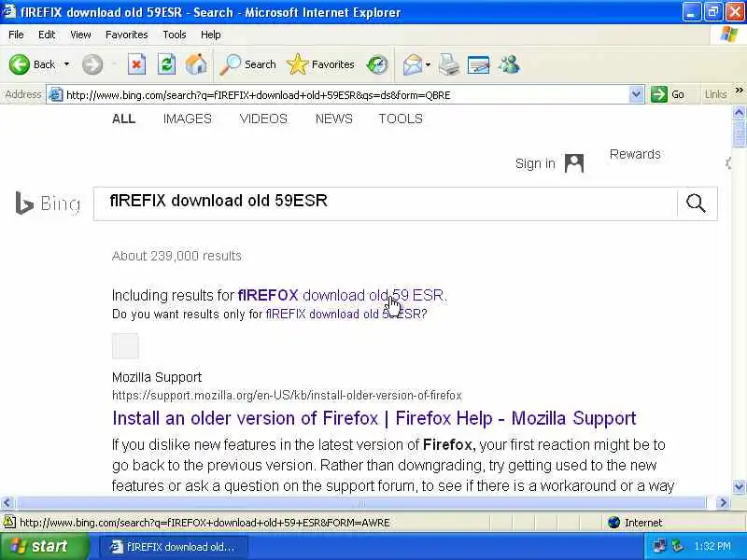Select the fIREFIX download old taskbar item

coord(174,547)
